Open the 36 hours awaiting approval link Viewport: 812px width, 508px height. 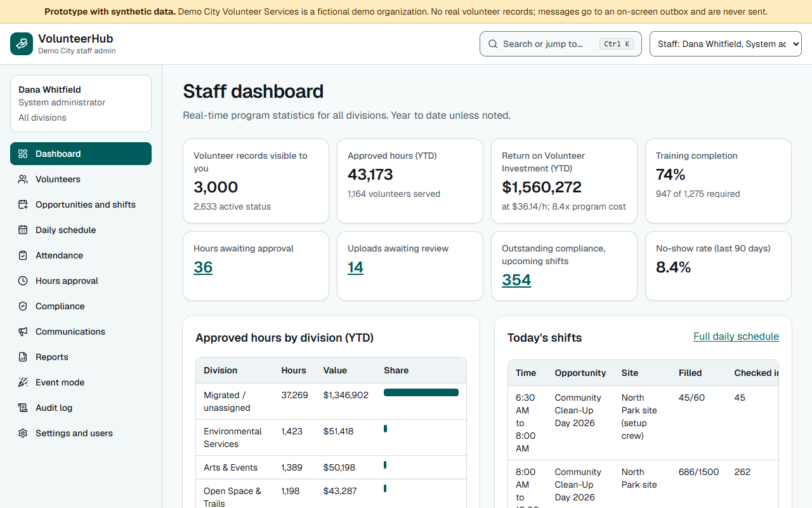203,267
